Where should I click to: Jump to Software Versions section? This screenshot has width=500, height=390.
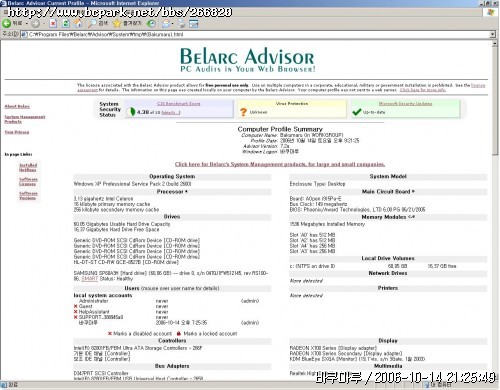[28, 196]
